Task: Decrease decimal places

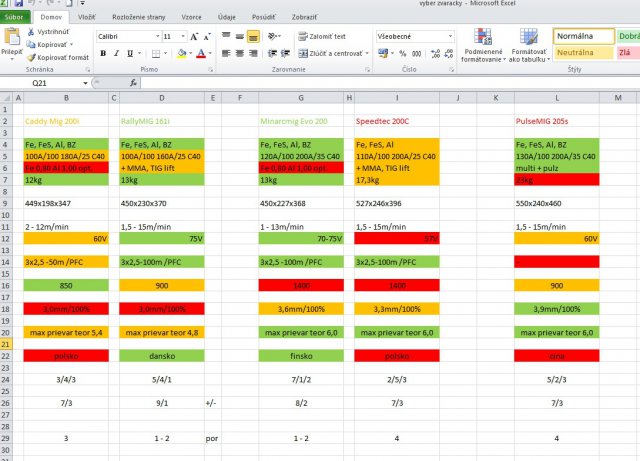Action: tap(449, 53)
